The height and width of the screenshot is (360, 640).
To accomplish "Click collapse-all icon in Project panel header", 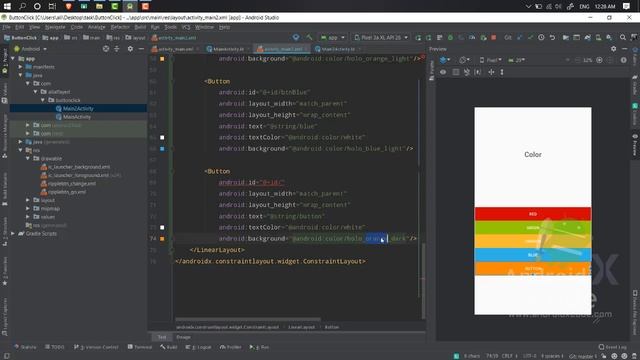I will (x=117, y=49).
